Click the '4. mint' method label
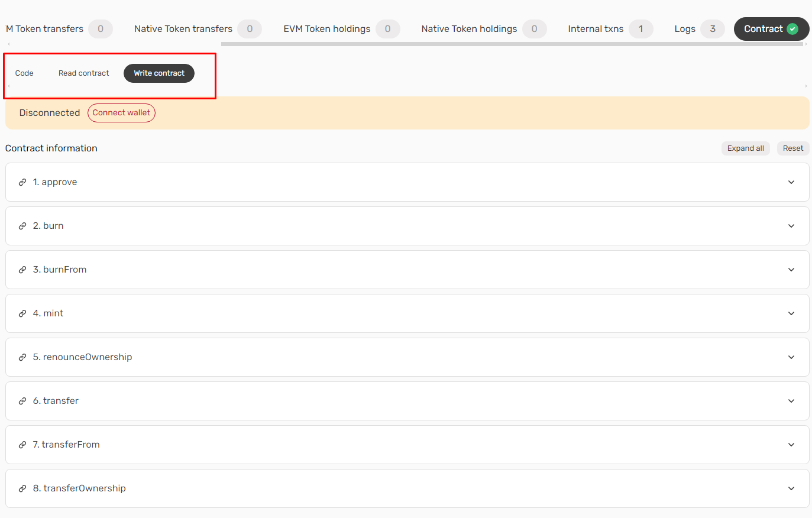This screenshot has height=518, width=812. pos(48,313)
